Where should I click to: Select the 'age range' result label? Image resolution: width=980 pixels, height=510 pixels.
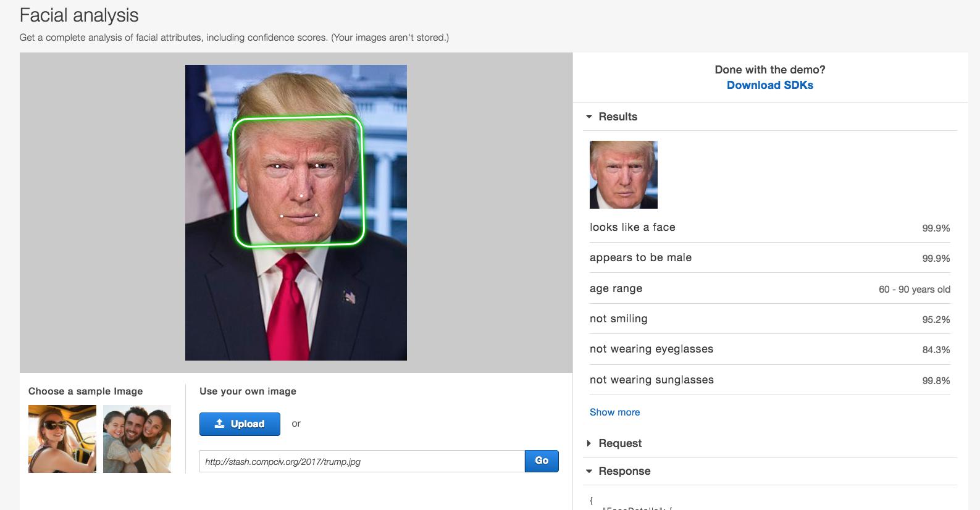pos(616,288)
